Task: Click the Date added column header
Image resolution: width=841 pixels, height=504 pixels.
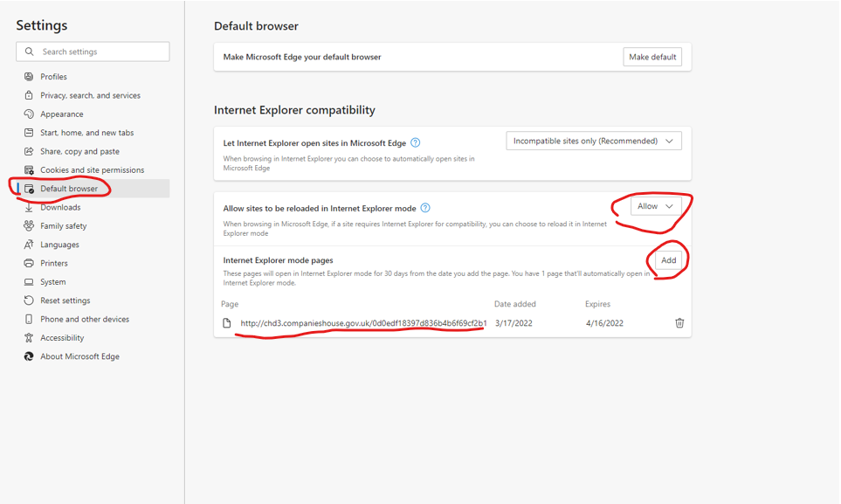Action: 515,304
